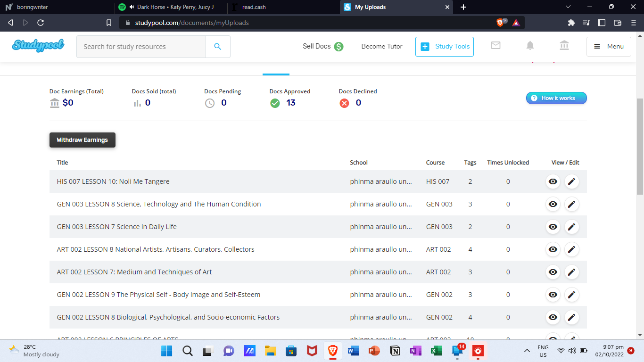Open Study Tools button
This screenshot has height=362, width=644.
445,47
